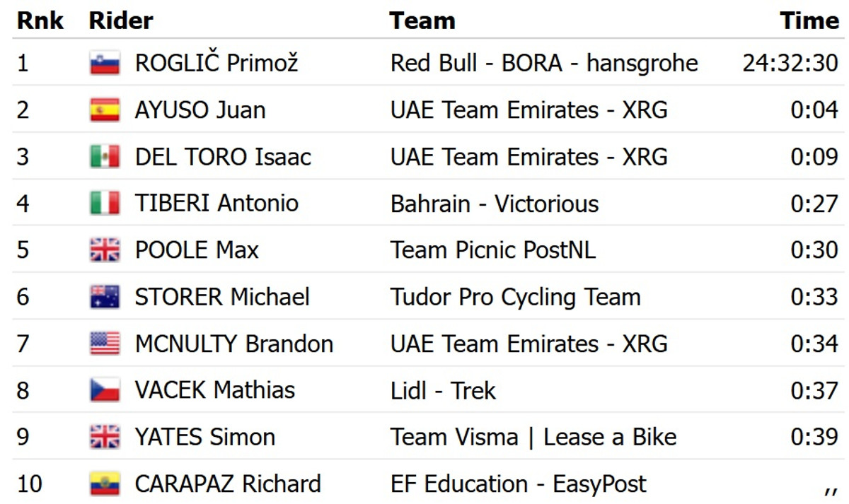Sort results by the Rnk header

pos(40,20)
